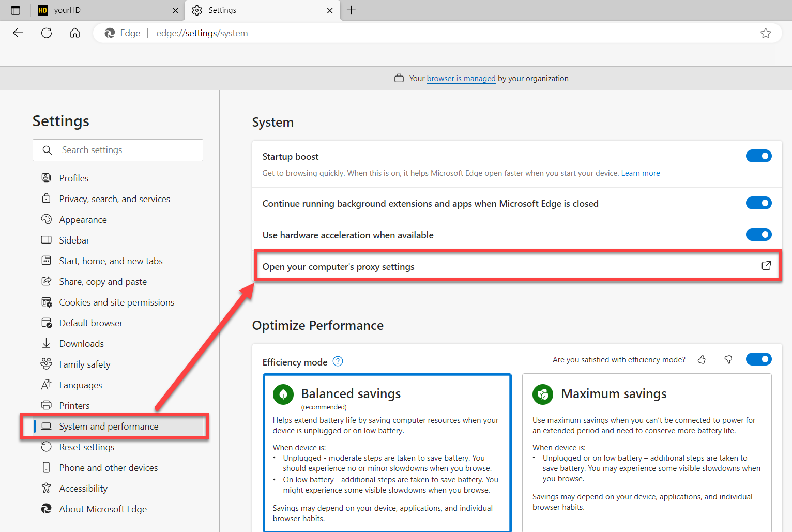
Task: Open the Family safety section
Action: tap(84, 364)
